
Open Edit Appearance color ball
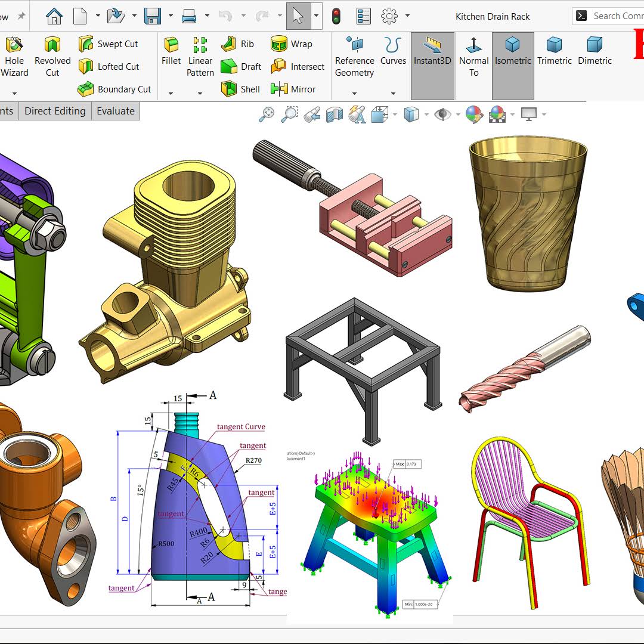click(x=474, y=114)
